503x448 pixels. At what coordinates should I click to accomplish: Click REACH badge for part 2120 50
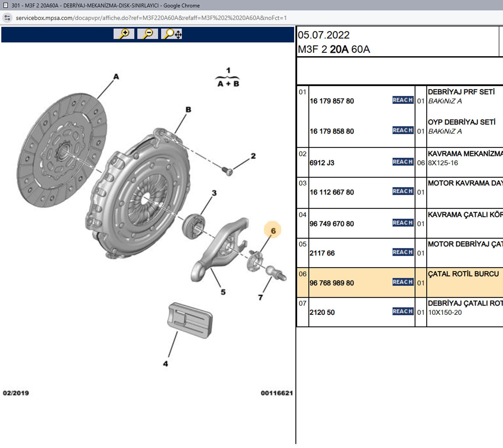pos(403,311)
